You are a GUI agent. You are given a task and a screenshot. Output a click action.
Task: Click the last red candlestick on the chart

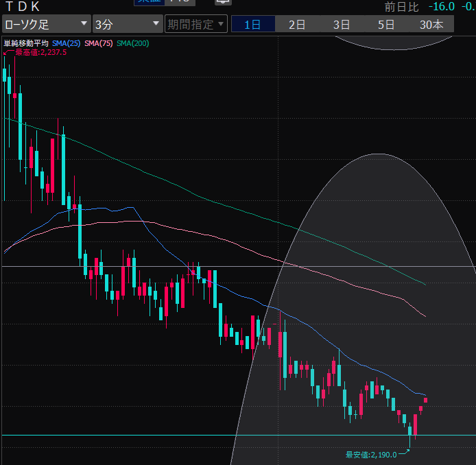pyautogui.click(x=426, y=400)
